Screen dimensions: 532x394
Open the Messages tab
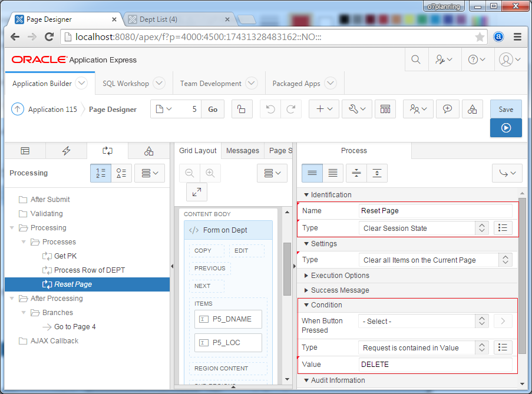coord(243,151)
